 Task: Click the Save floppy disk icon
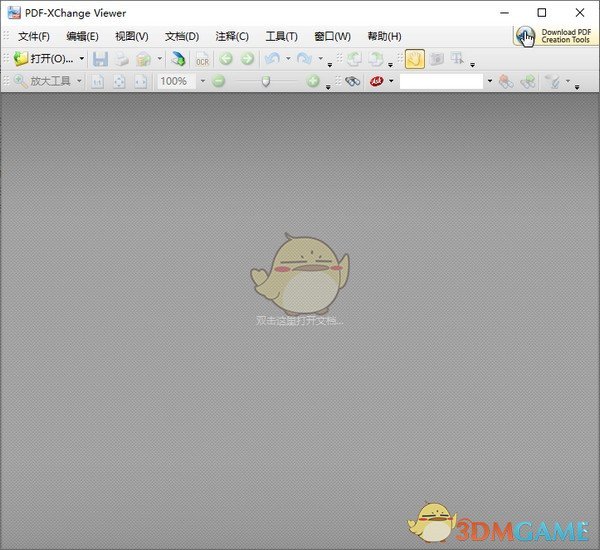point(100,59)
